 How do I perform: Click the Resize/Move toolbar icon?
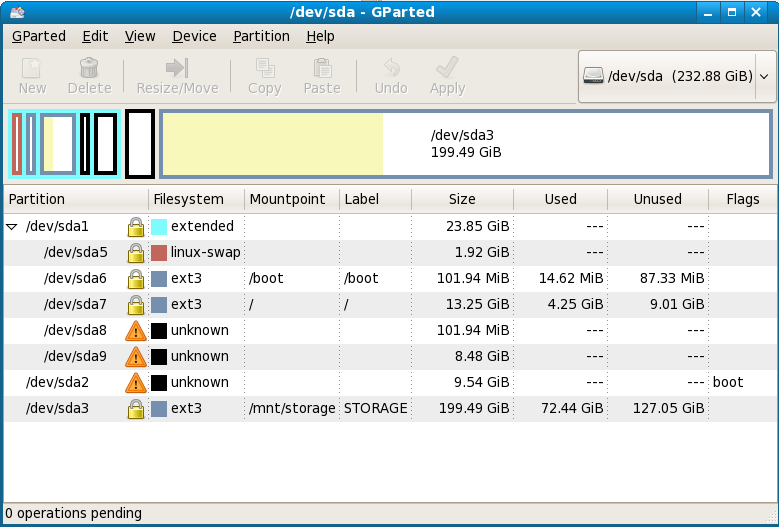(177, 68)
